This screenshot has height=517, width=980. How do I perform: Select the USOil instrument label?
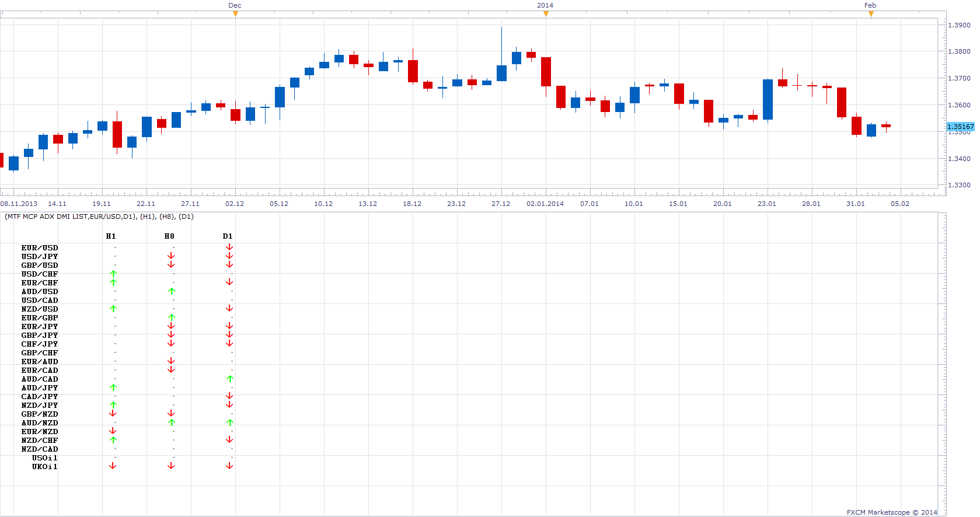pyautogui.click(x=45, y=458)
